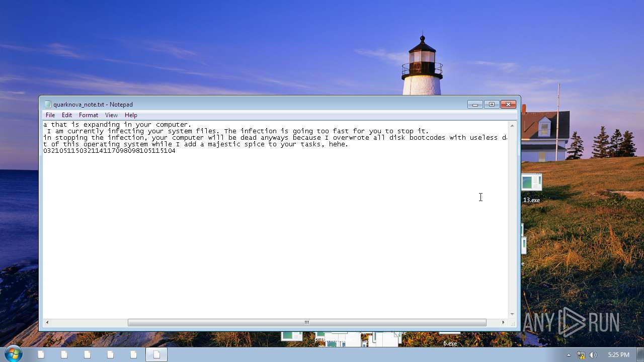Click the horizontal scrollbar left arrow
Image resolution: width=644 pixels, height=362 pixels.
(47, 322)
